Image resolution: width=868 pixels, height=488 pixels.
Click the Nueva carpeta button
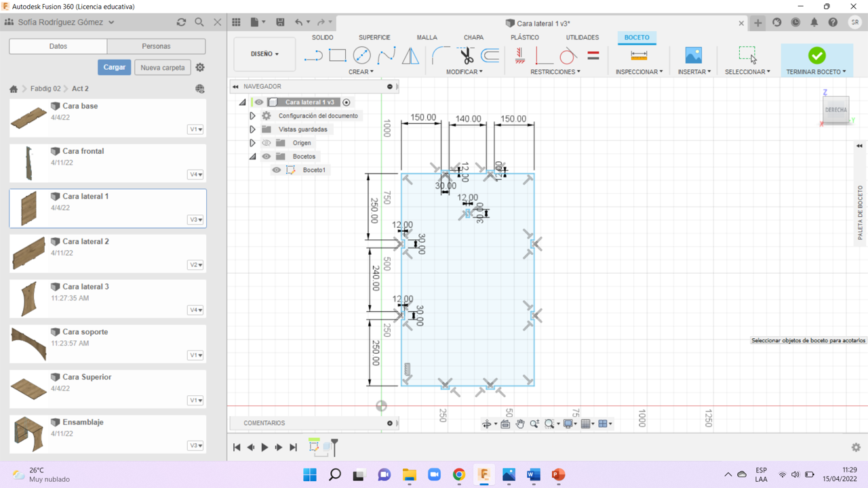point(163,67)
